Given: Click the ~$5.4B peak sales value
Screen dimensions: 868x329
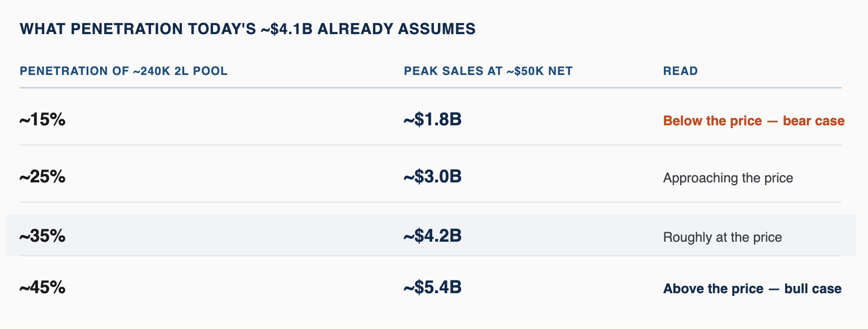Looking at the screenshot, I should tap(432, 288).
